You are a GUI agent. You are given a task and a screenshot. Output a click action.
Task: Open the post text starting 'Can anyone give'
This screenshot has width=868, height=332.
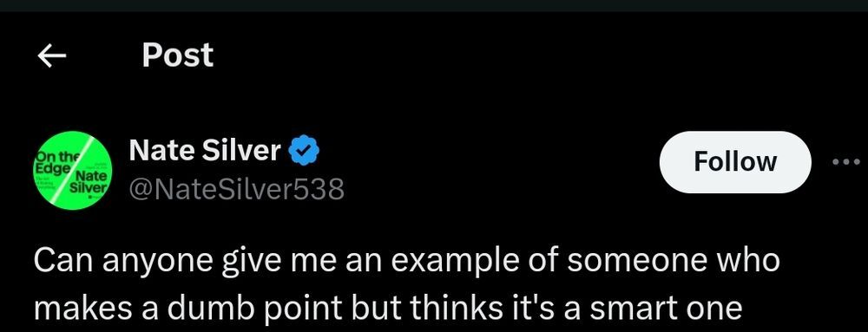point(407,284)
